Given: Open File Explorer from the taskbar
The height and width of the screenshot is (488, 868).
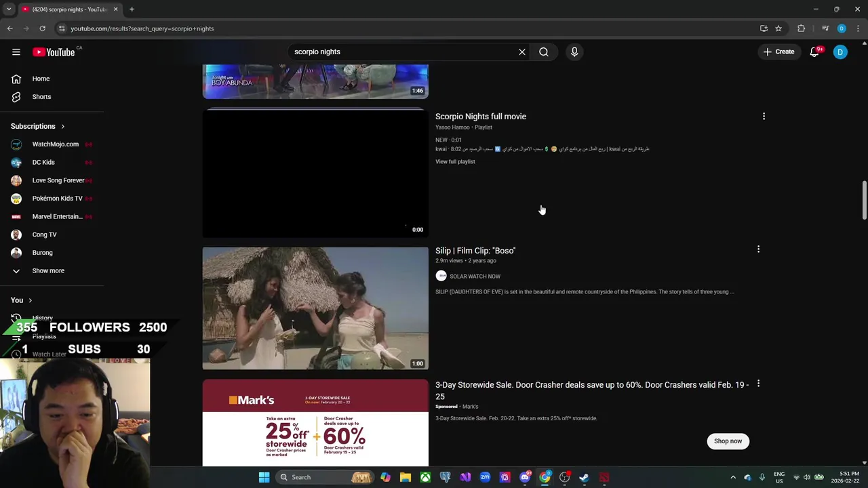Looking at the screenshot, I should tap(406, 477).
